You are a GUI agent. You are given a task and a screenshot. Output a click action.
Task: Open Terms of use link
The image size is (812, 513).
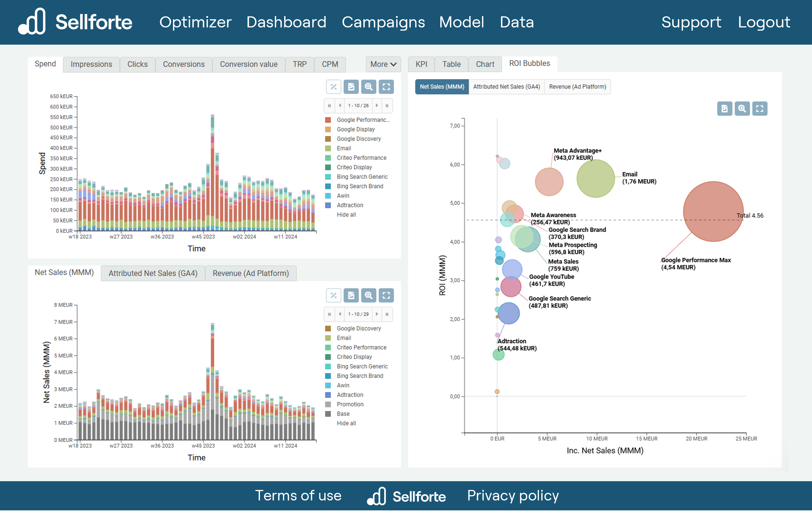pos(298,495)
